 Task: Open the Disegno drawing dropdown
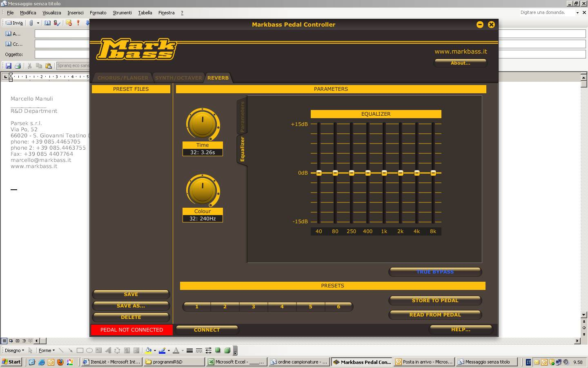pos(14,350)
